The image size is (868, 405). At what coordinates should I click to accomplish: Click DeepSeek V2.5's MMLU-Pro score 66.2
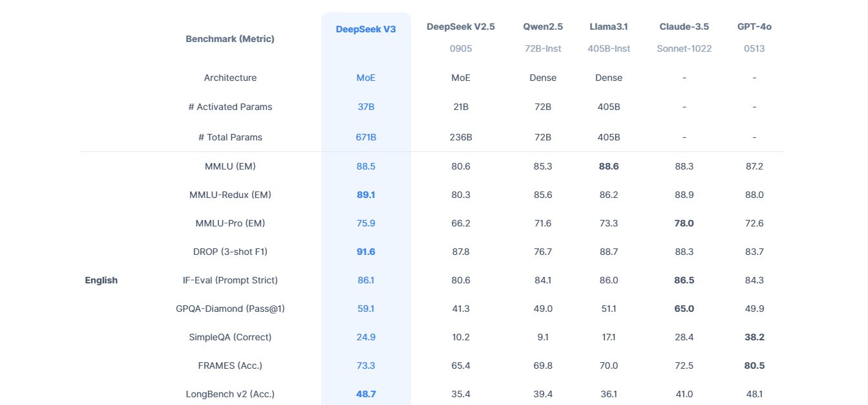point(461,223)
